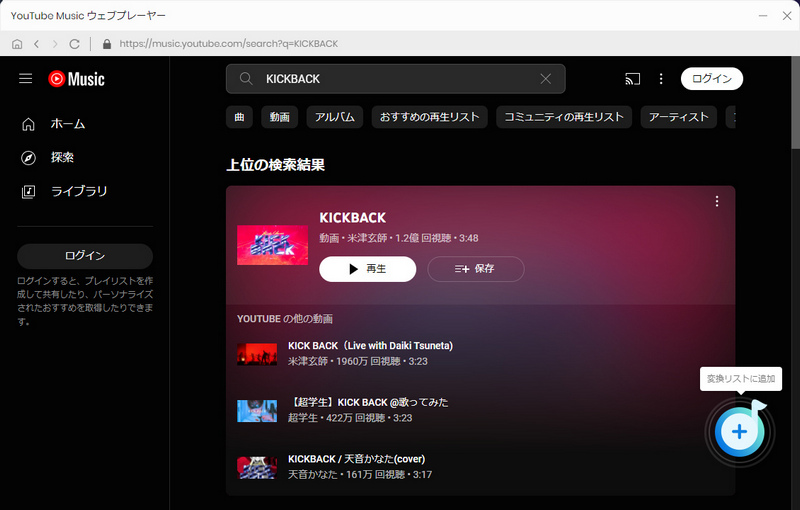This screenshot has height=510, width=800.
Task: Filter results by 動画 (Videos)
Action: pos(280,117)
